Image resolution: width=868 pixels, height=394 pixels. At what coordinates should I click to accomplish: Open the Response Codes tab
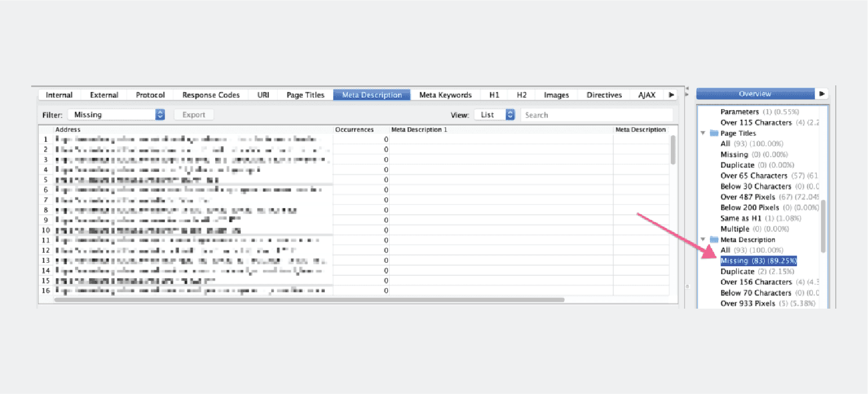tap(211, 95)
